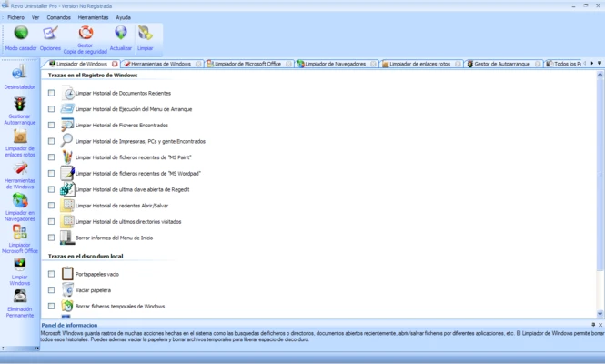
Task: Open the Comandos menu
Action: pos(58,17)
